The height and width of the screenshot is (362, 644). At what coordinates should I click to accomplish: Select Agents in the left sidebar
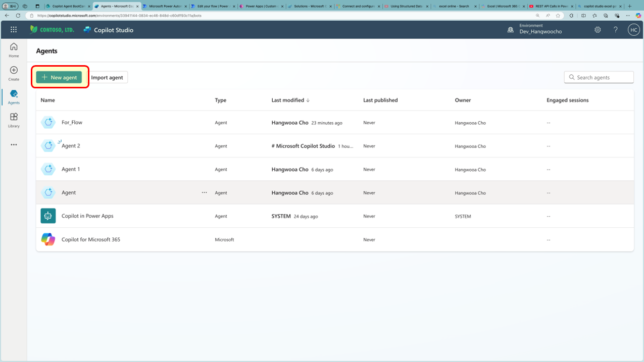click(14, 97)
